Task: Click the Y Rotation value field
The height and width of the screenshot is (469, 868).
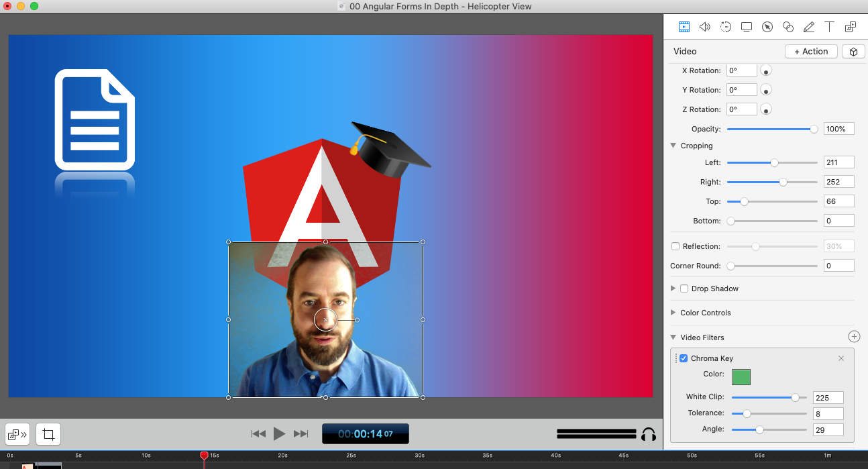Action: pyautogui.click(x=742, y=90)
